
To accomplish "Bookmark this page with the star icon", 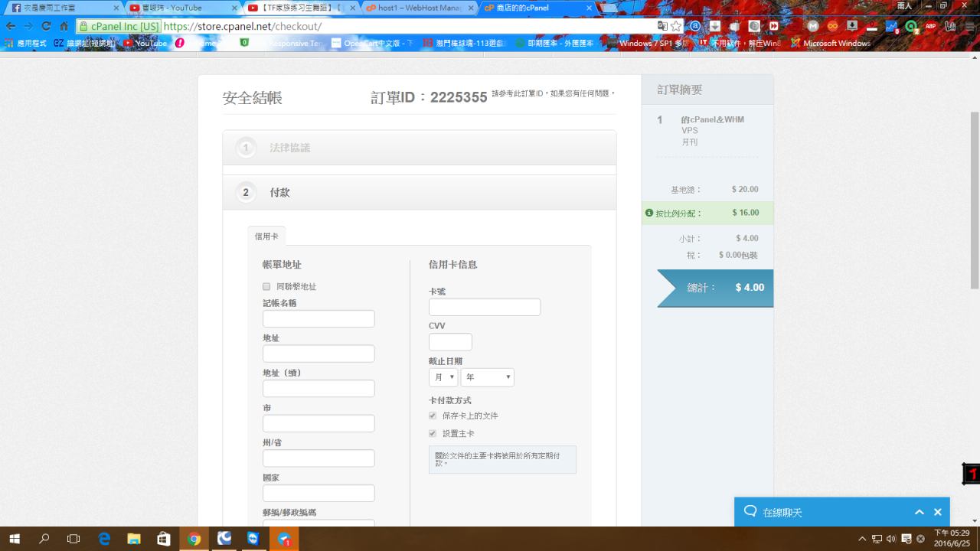I will click(676, 26).
